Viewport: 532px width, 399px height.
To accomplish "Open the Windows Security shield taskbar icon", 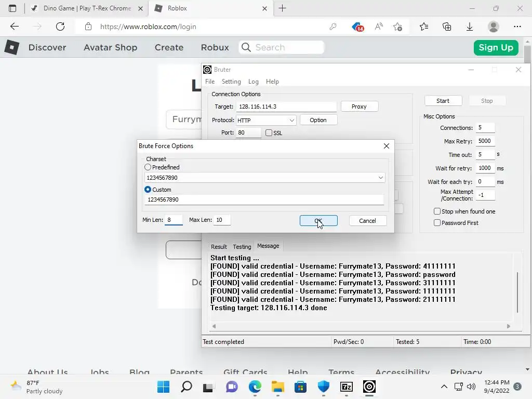I will click(x=323, y=387).
